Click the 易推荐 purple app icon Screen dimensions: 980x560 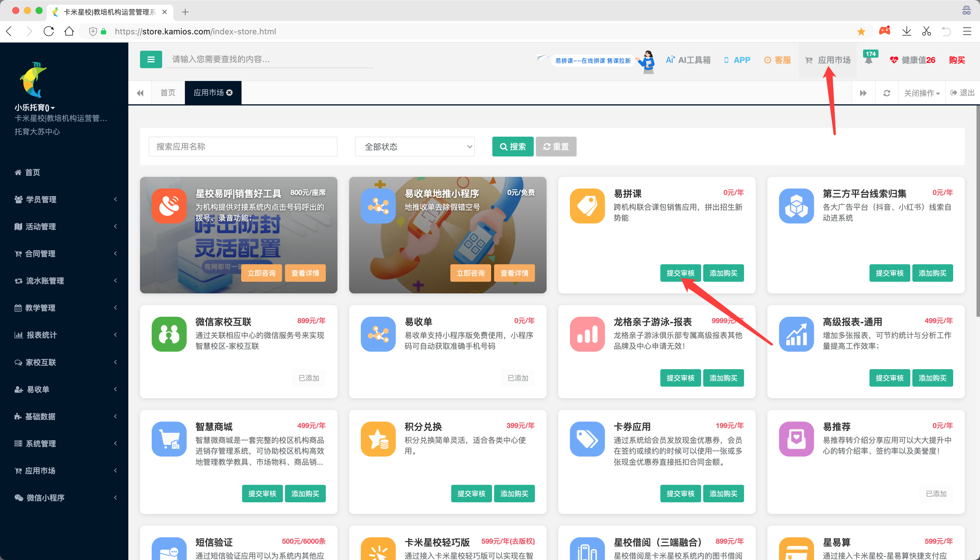(x=796, y=439)
